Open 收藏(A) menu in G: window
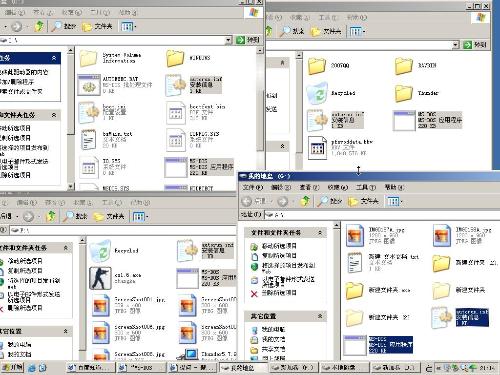This screenshot has width=500, height=375. point(338,187)
